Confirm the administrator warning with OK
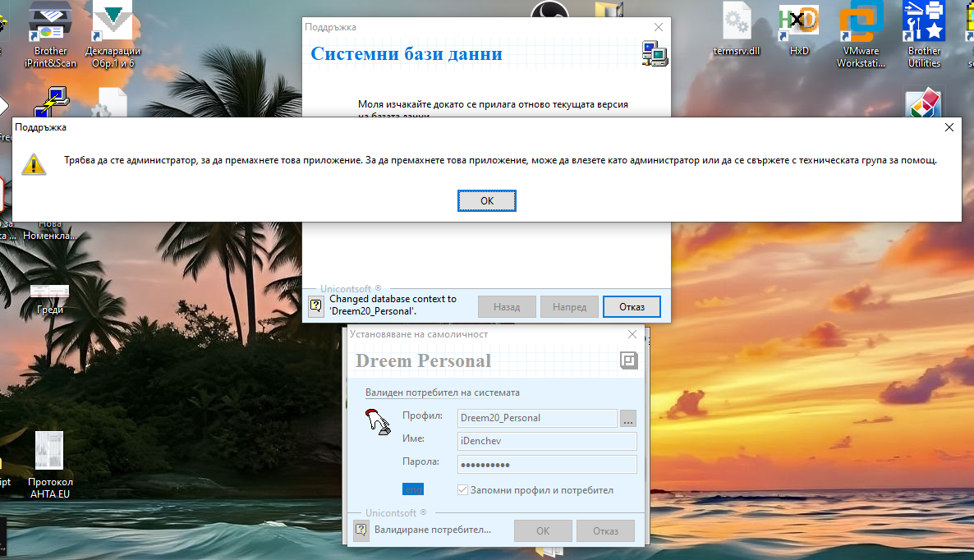The width and height of the screenshot is (974, 560). [486, 200]
